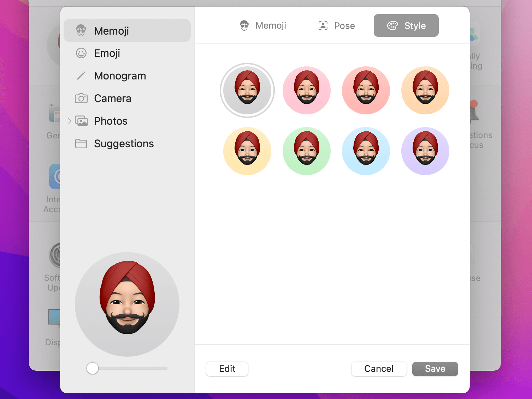Save the selected Memoji style
This screenshot has width=532, height=399.
[435, 369]
